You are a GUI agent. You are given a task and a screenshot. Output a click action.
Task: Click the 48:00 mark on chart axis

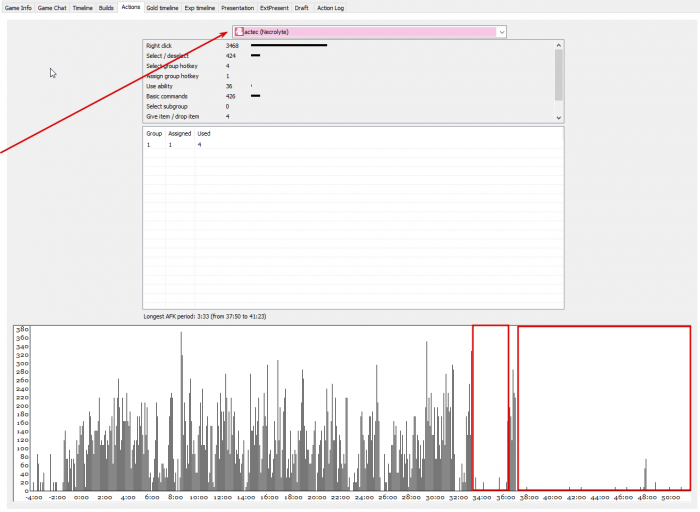647,497
